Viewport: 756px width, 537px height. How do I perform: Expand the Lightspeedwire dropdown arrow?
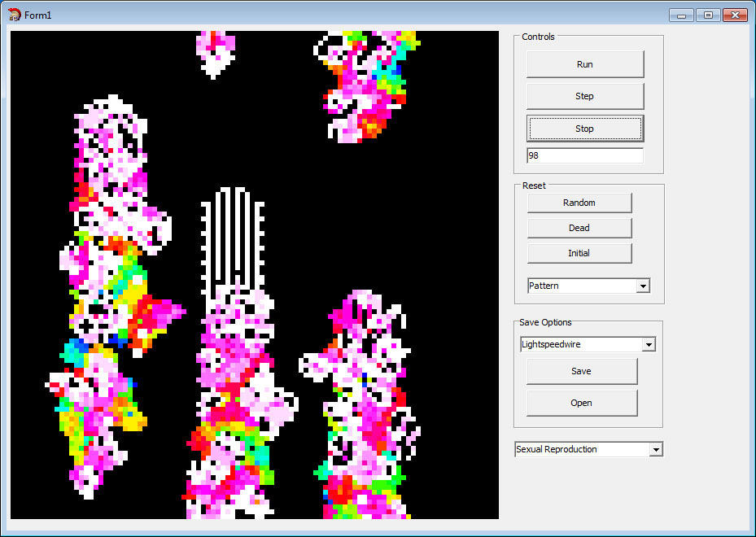pyautogui.click(x=649, y=345)
